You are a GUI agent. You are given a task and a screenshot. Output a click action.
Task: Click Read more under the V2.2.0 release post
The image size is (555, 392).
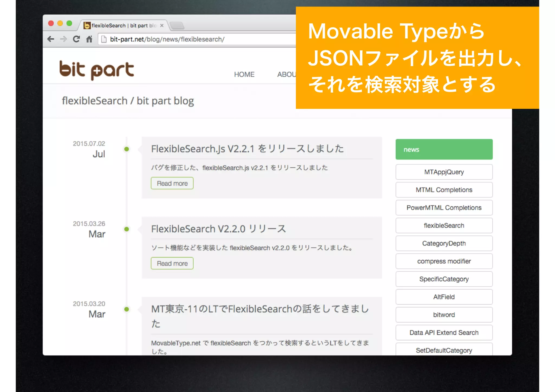point(172,264)
